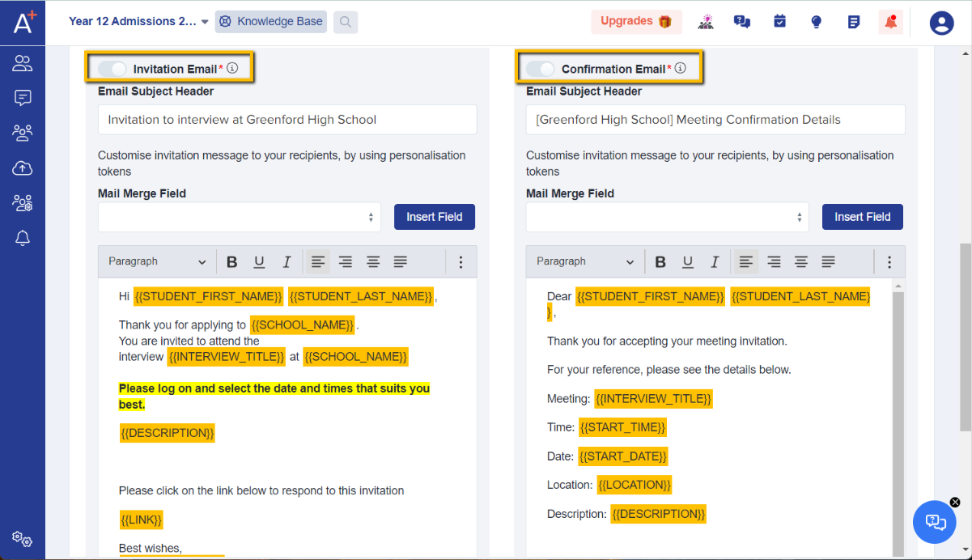Open more options in Invitation Email editor
Viewport: 972px width, 560px height.
pos(461,262)
